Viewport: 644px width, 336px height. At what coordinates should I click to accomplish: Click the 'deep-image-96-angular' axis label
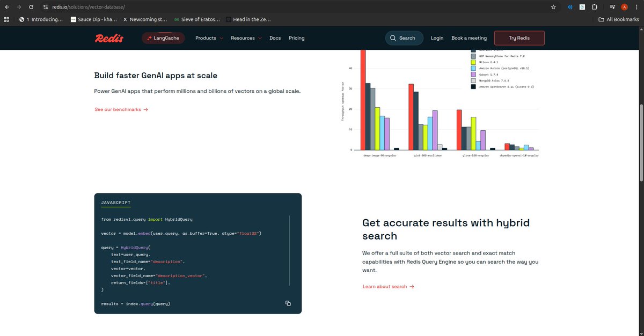380,155
